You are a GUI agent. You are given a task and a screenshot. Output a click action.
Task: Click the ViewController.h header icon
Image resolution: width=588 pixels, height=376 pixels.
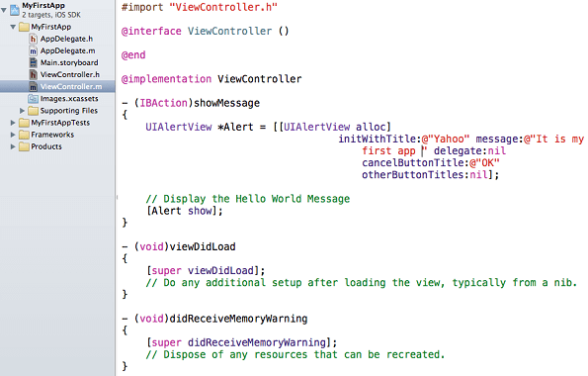pos(34,75)
